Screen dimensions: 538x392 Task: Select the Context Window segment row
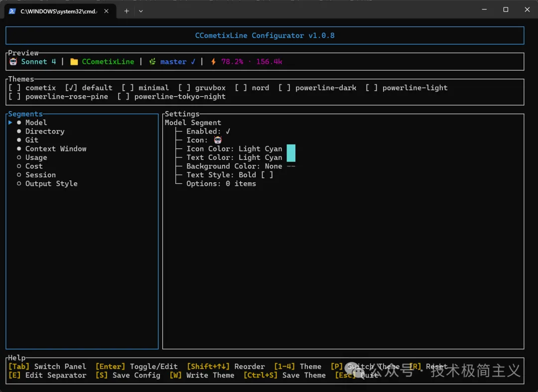(x=82, y=149)
